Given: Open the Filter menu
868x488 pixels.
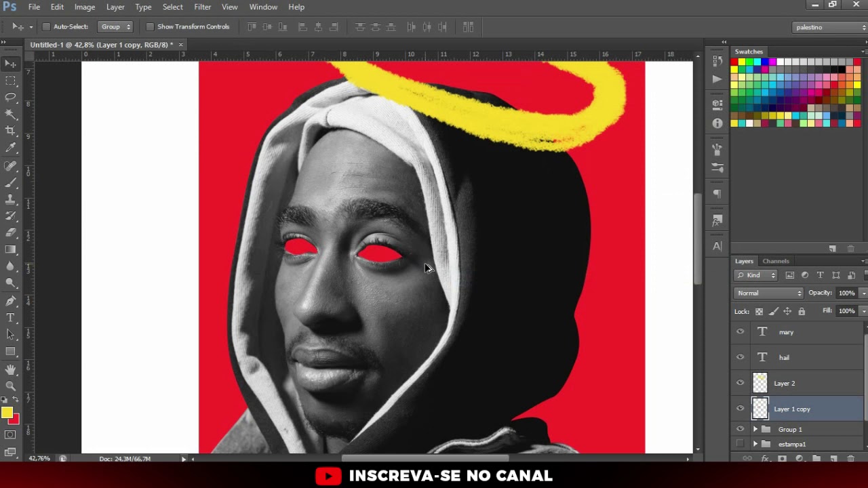Looking at the screenshot, I should pos(203,7).
